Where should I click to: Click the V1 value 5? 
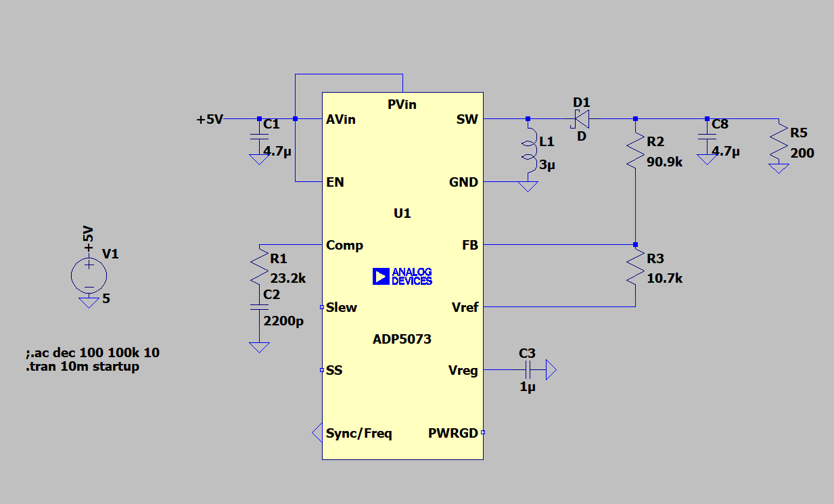pos(106,298)
